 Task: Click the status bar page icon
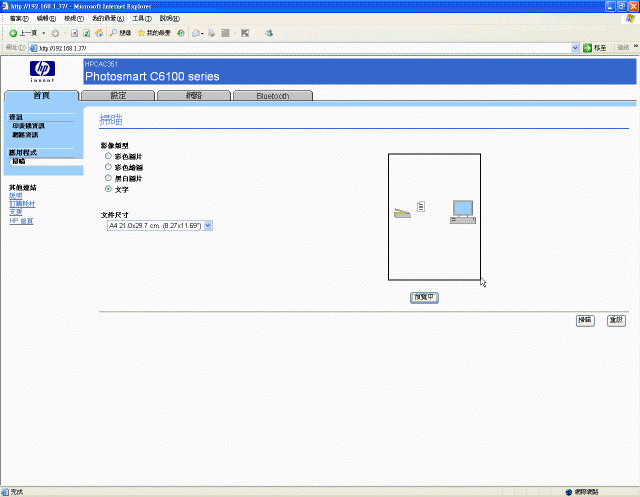coord(5,492)
